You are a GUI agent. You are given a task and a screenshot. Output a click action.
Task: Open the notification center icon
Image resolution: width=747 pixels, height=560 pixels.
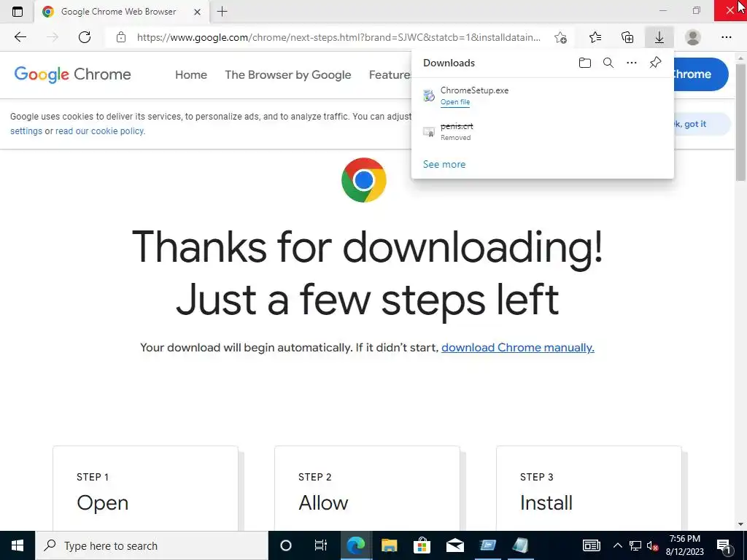pyautogui.click(x=724, y=546)
